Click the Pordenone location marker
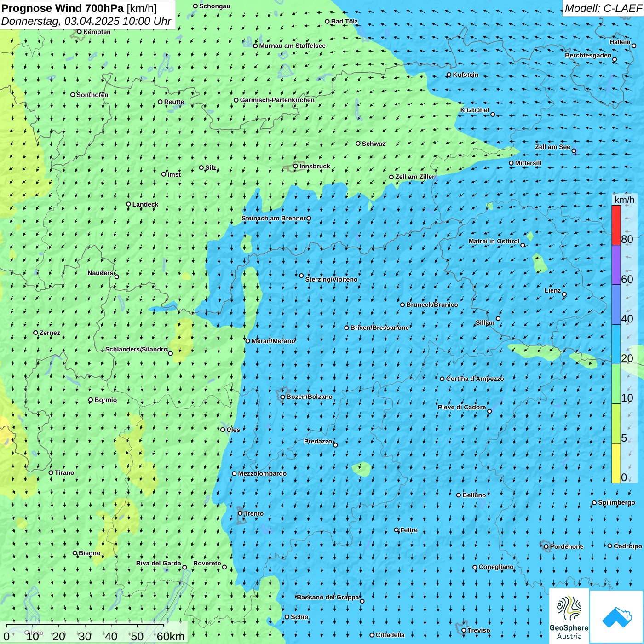644x644 pixels. click(x=546, y=546)
